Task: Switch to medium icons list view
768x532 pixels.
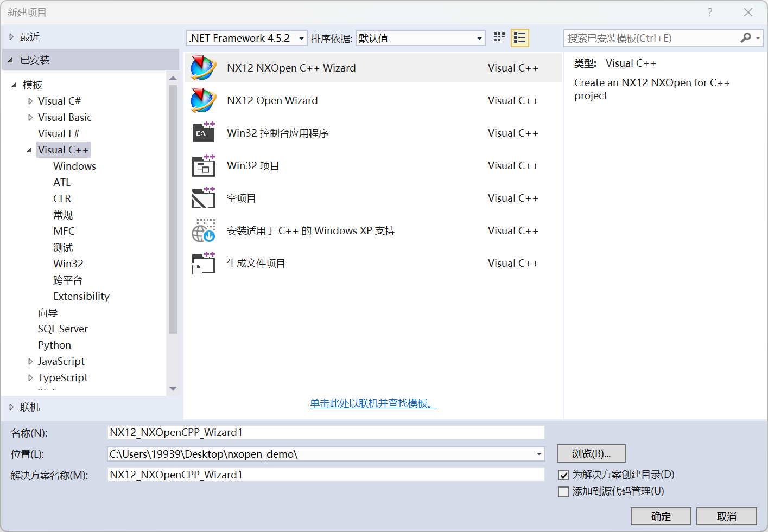Action: (x=519, y=38)
